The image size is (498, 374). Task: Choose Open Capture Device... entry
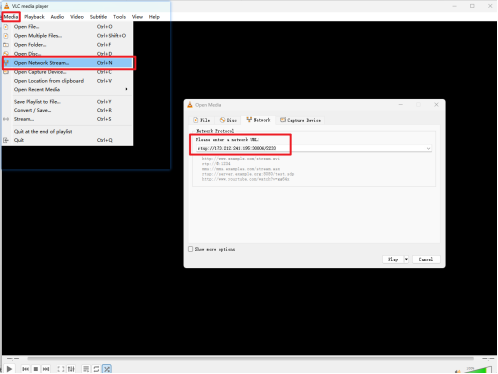point(68,72)
